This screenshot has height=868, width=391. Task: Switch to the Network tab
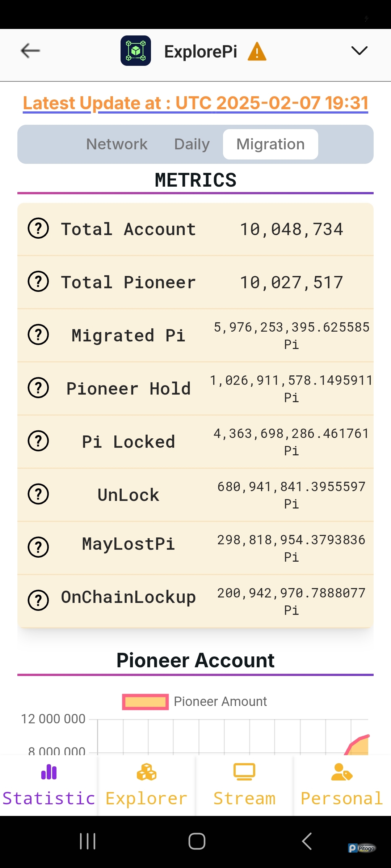(x=117, y=144)
